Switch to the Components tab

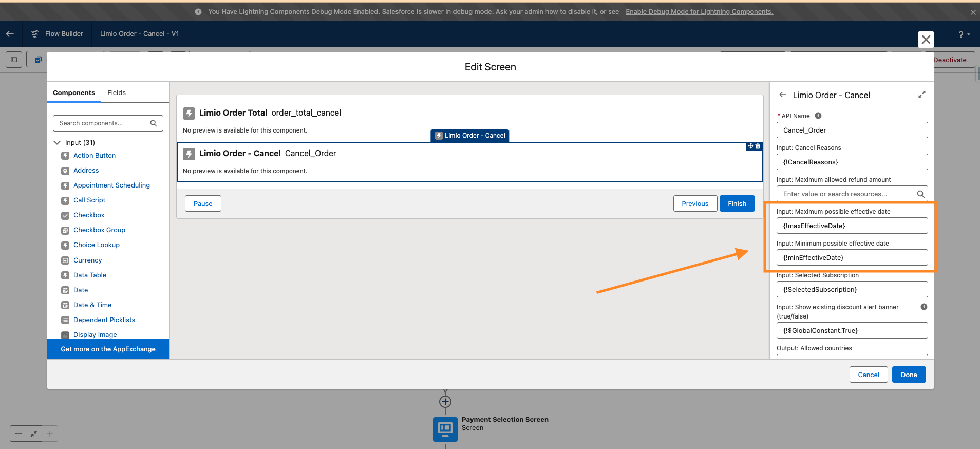[x=74, y=93]
